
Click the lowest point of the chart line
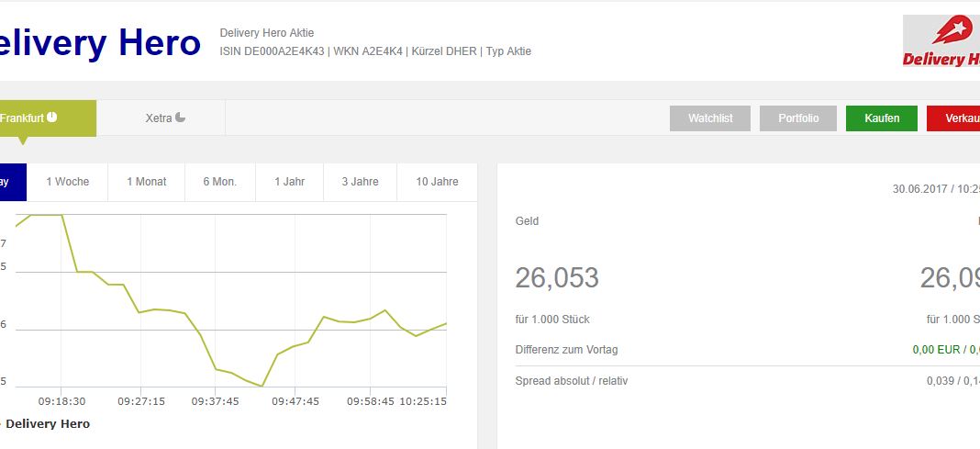click(262, 386)
